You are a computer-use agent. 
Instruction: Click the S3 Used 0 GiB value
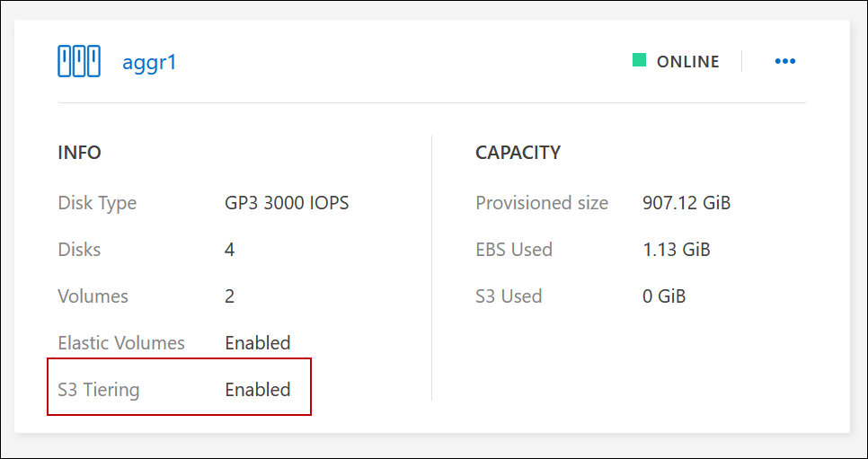(664, 296)
